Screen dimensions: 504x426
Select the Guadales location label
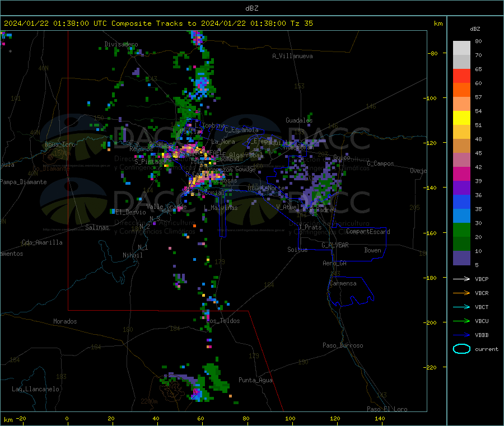click(x=299, y=120)
